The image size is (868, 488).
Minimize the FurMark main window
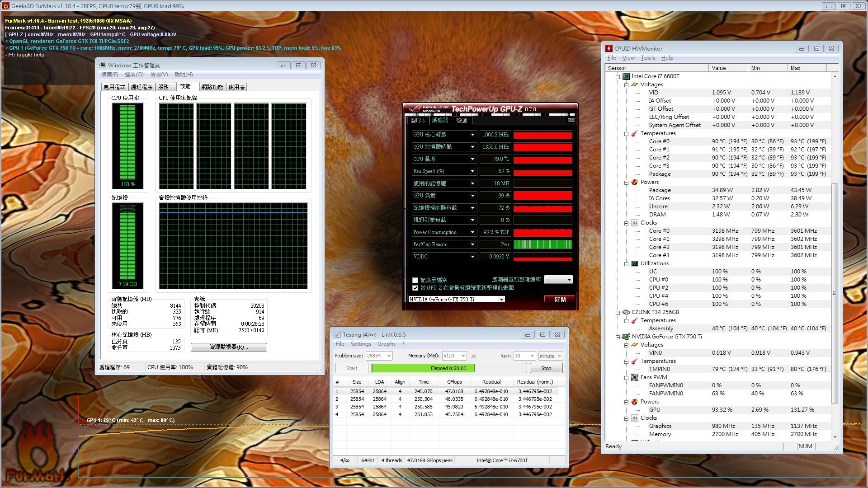[x=829, y=6]
